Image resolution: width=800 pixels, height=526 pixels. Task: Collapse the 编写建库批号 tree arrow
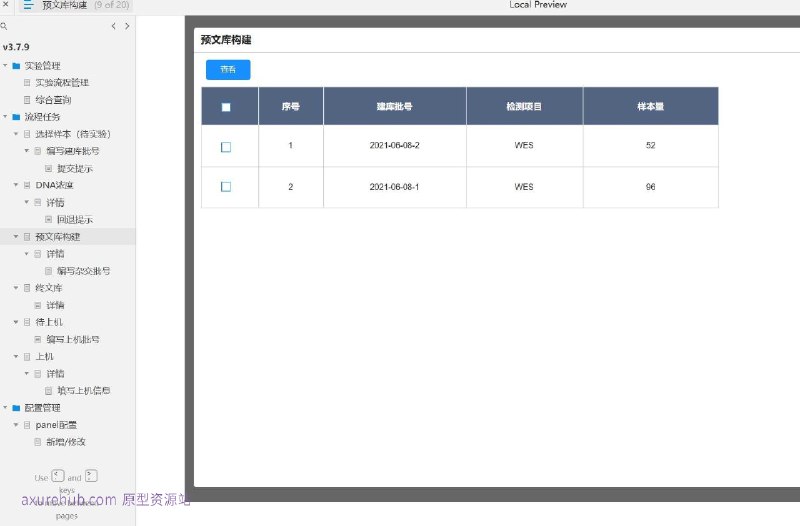coord(27,151)
